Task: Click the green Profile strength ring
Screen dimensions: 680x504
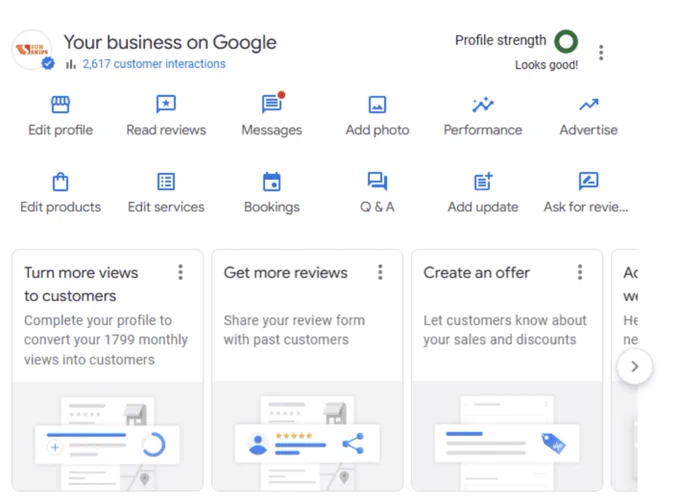Action: point(566,41)
